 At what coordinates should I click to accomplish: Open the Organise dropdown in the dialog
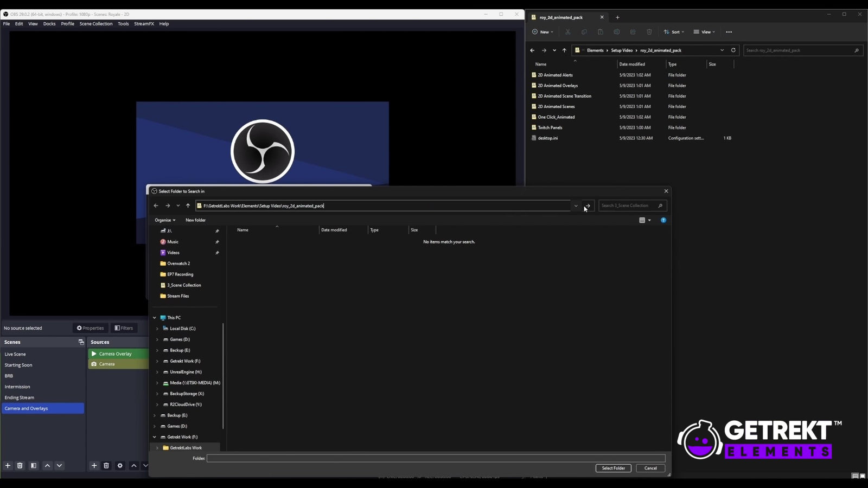click(165, 220)
